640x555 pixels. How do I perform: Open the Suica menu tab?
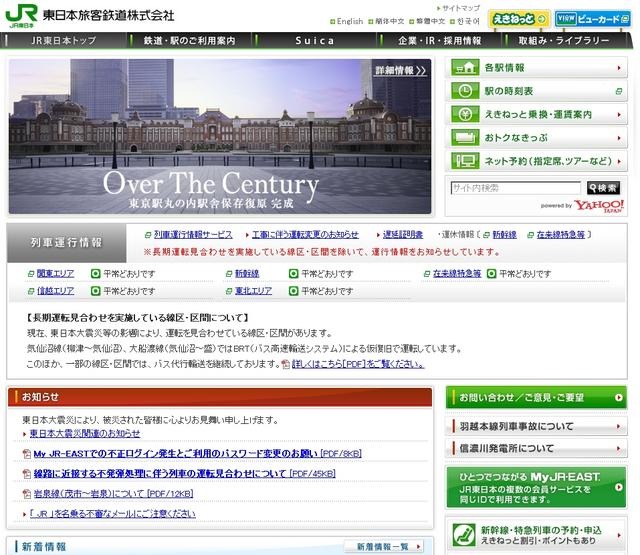point(314,41)
